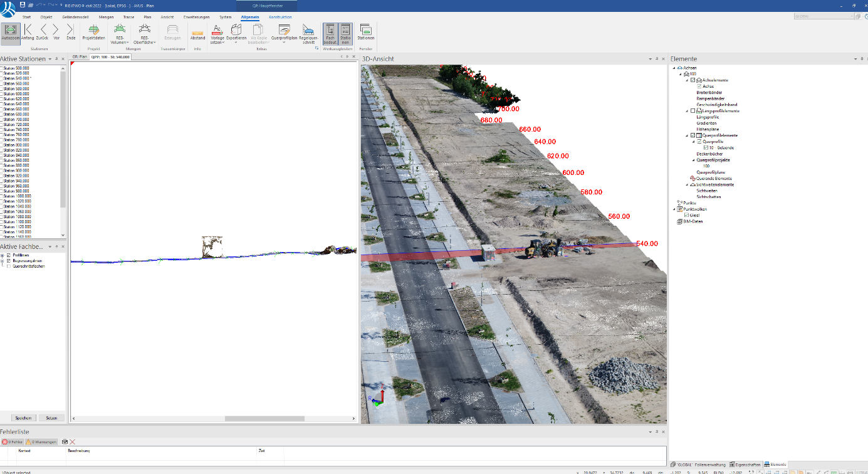This screenshot has width=868, height=474.
Task: Go to next station with Vor
Action: [56, 31]
